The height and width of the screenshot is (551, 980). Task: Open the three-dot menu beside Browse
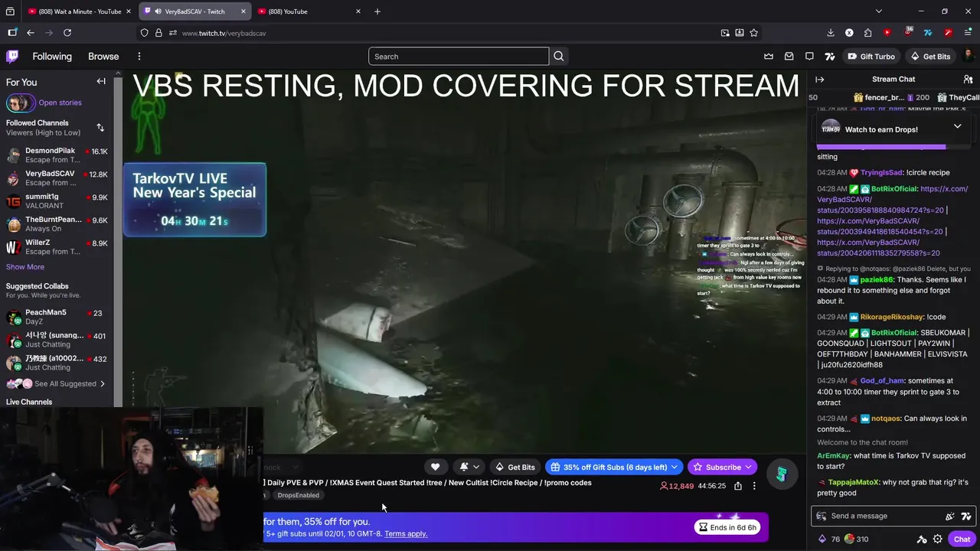tap(139, 56)
